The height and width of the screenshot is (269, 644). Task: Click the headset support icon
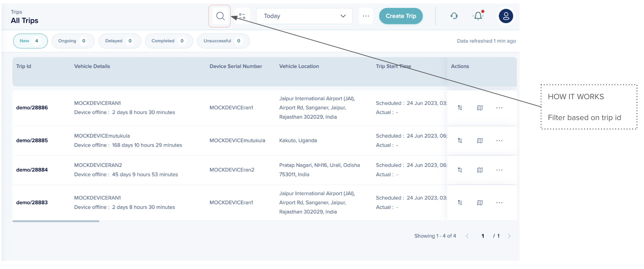click(454, 16)
